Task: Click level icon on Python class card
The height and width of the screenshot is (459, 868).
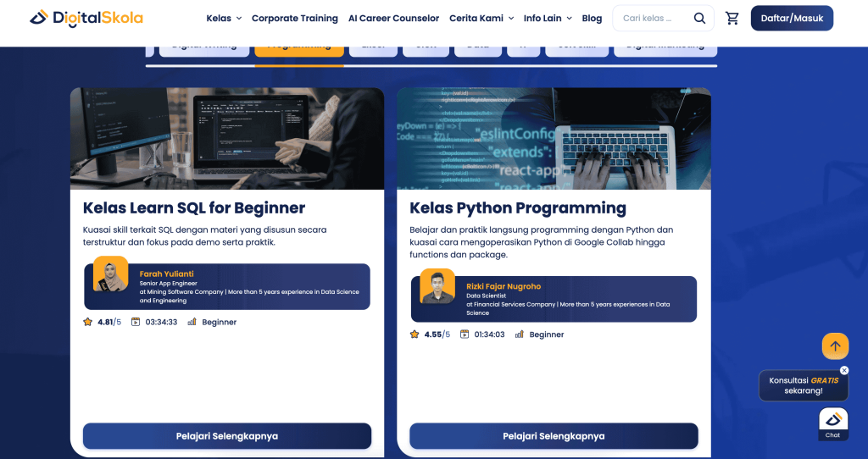Action: (520, 334)
